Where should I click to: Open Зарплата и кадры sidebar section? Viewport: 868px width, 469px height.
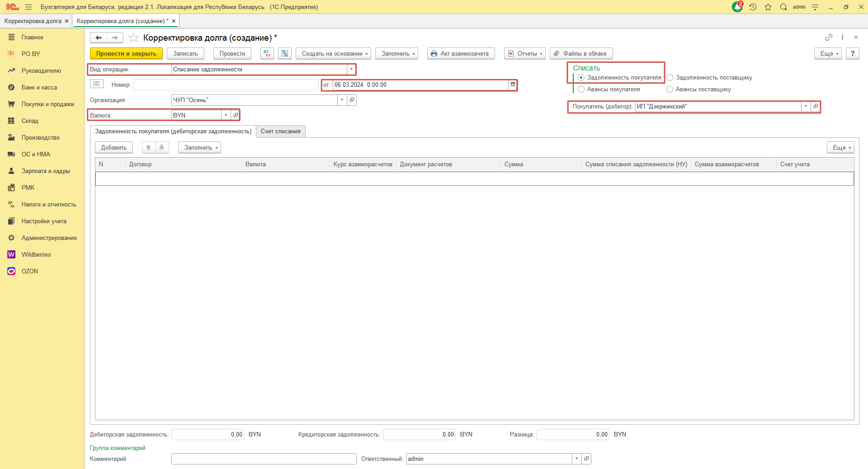pyautogui.click(x=46, y=171)
